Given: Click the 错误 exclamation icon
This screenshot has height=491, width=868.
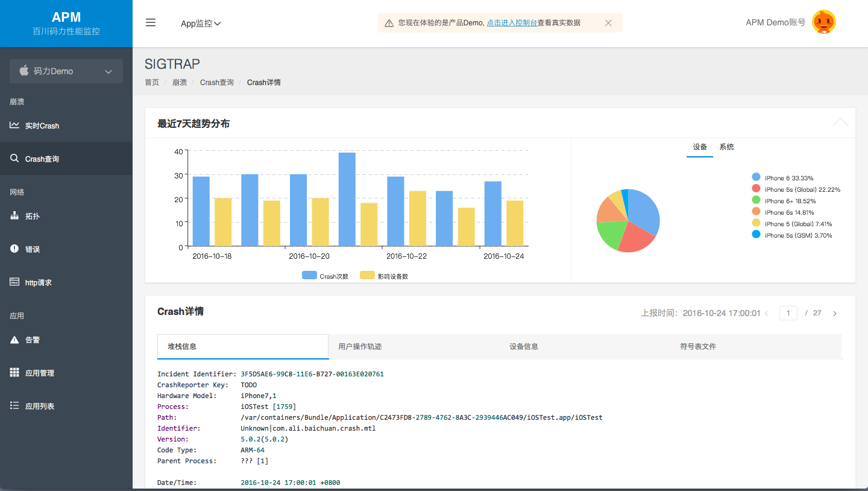Looking at the screenshot, I should coord(14,249).
